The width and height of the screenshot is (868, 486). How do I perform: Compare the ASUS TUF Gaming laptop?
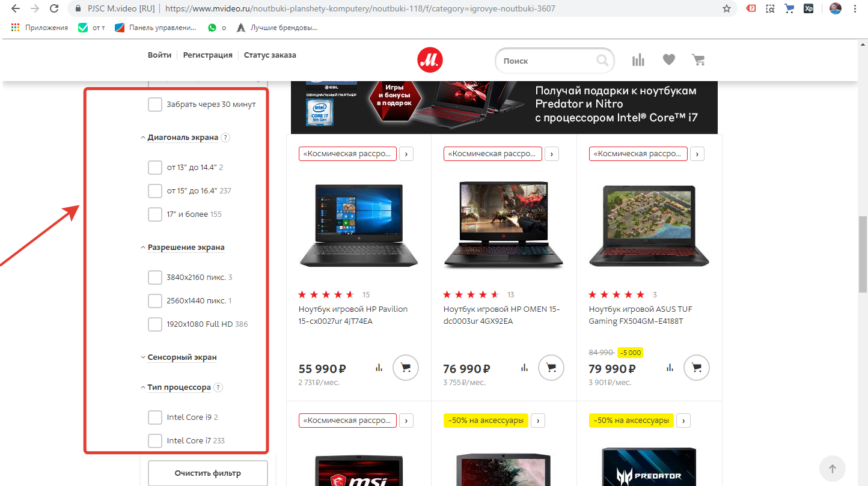(x=670, y=368)
